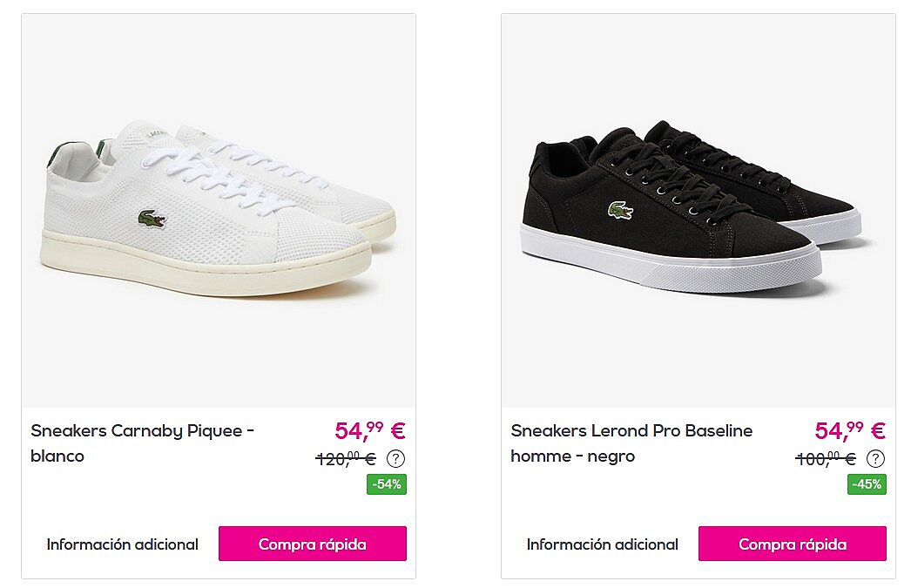The height and width of the screenshot is (588, 911).
Task: Click the green -45% discount badge
Action: pyautogui.click(x=867, y=484)
